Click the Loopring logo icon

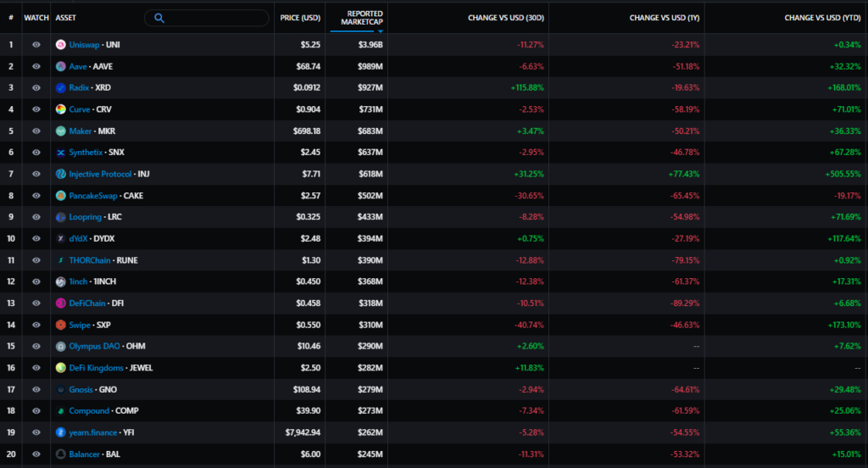[x=61, y=217]
